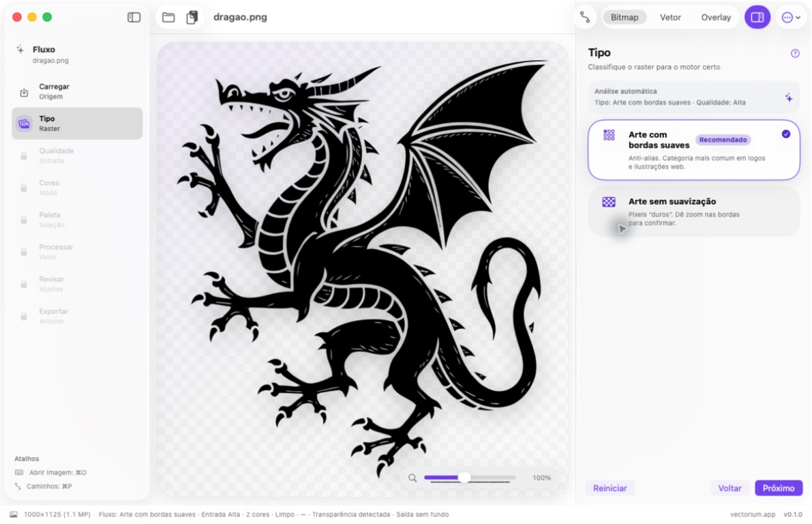Switch to Overlay view tab

716,17
